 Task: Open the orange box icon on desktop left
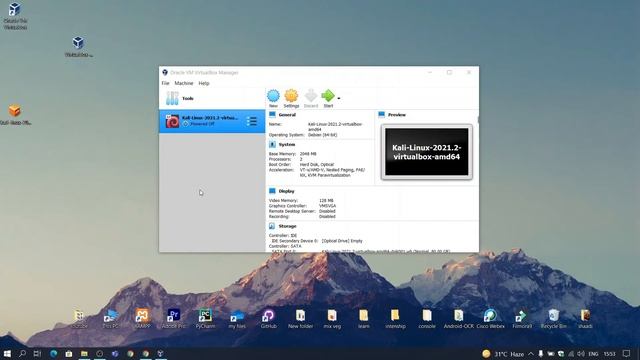click(15, 115)
